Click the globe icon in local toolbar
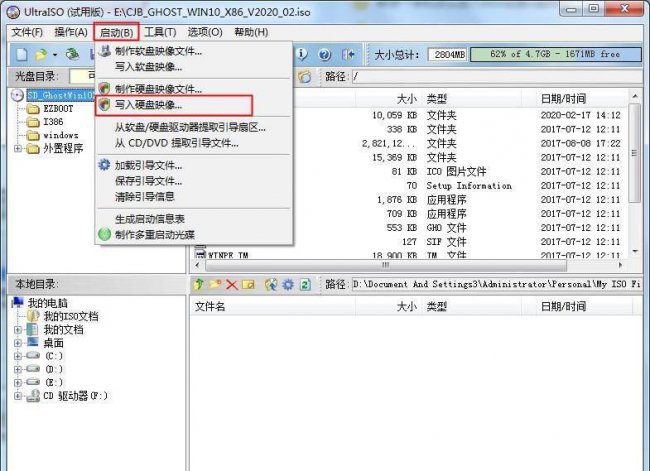Image resolution: width=650 pixels, height=471 pixels. click(x=271, y=284)
